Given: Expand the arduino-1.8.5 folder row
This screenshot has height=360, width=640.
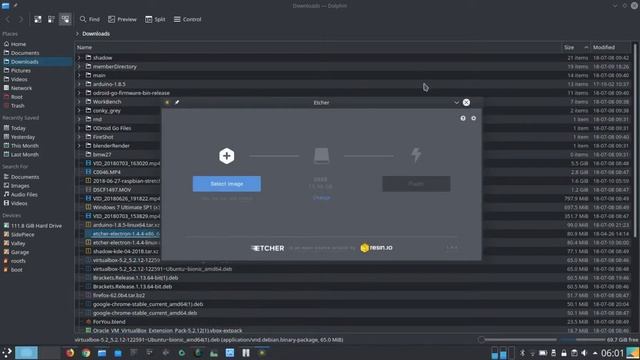Looking at the screenshot, I should (x=80, y=84).
